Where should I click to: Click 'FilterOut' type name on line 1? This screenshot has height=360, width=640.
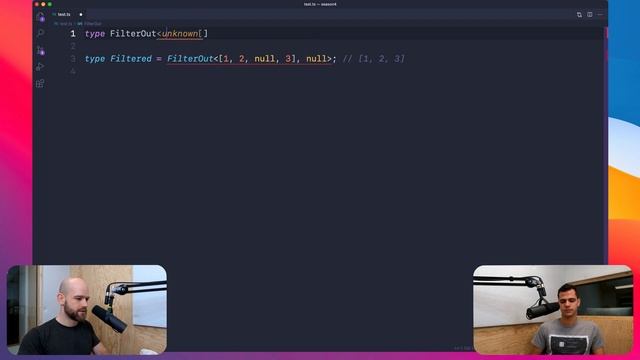[x=133, y=33]
